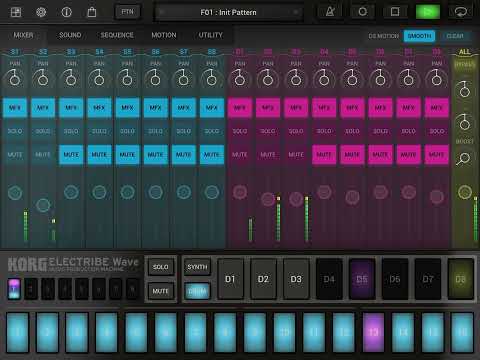Click the magnifier icon in the ALL strip
This screenshot has width=480, height=360.
[464, 159]
